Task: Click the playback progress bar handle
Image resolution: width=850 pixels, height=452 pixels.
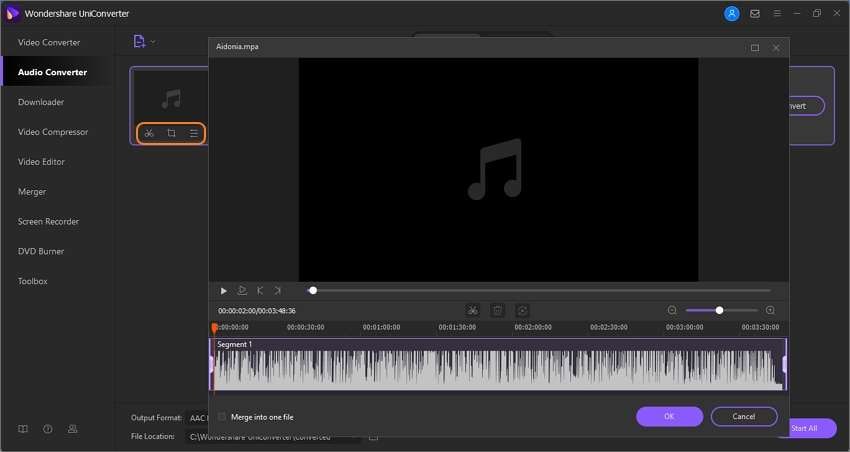Action: coord(313,290)
